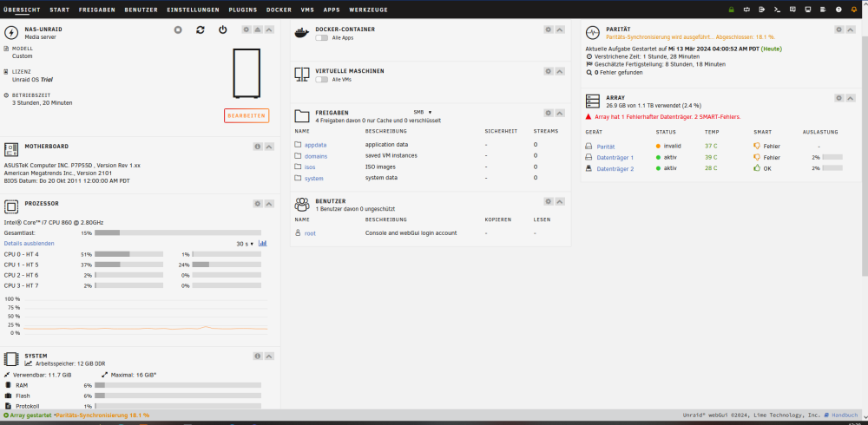Open Prozessor panel gear settings
This screenshot has width=868, height=425.
click(258, 204)
